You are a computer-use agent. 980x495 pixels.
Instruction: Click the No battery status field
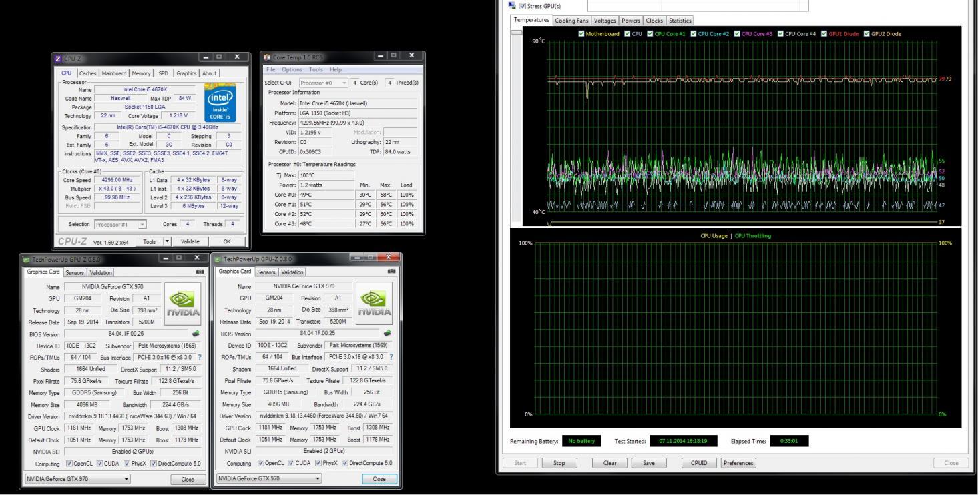click(x=581, y=440)
